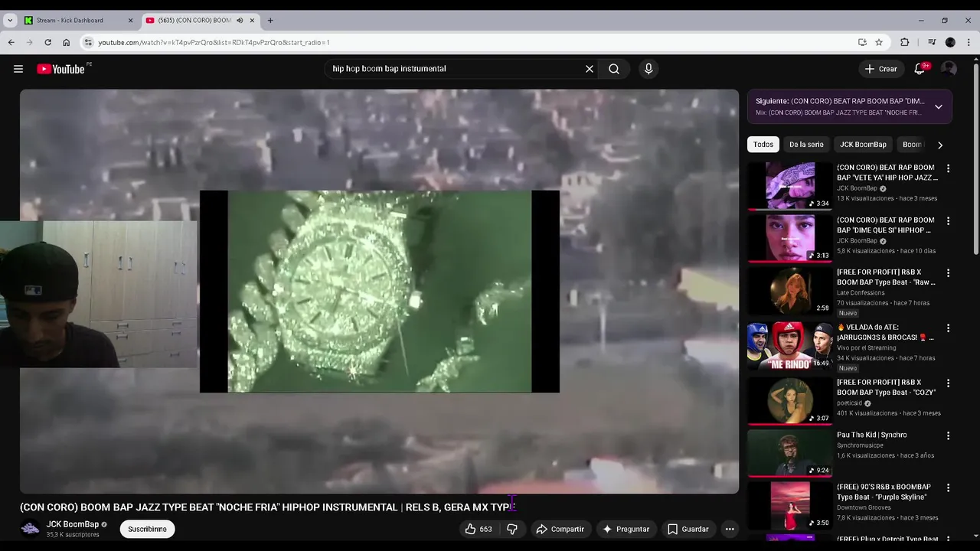Open the browser extensions puzzle icon
This screenshot has width=980, height=551.
click(x=905, y=42)
